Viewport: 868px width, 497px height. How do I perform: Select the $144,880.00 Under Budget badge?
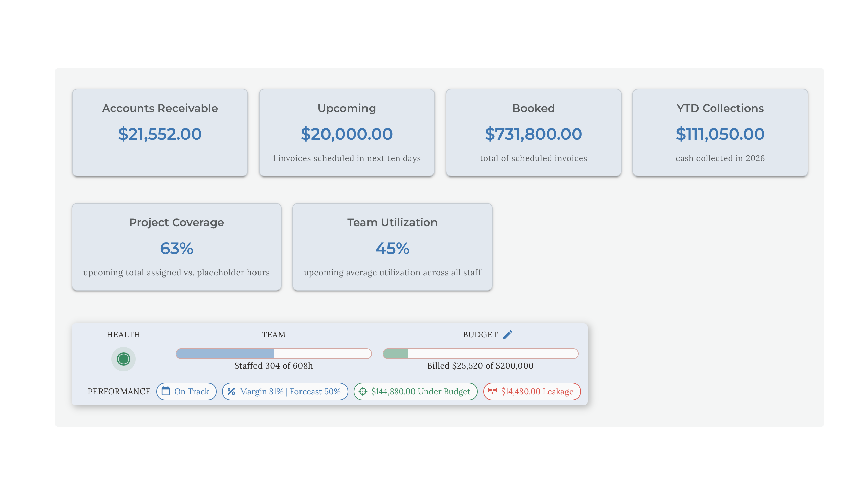coord(416,392)
